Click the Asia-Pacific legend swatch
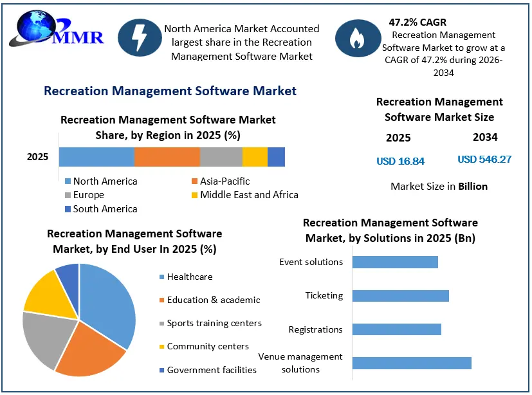The image size is (532, 395). (x=194, y=181)
